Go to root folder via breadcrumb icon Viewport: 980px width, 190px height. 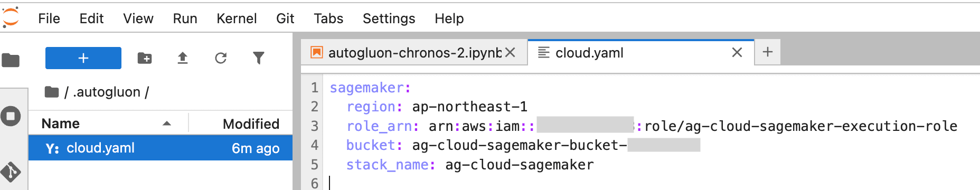52,92
